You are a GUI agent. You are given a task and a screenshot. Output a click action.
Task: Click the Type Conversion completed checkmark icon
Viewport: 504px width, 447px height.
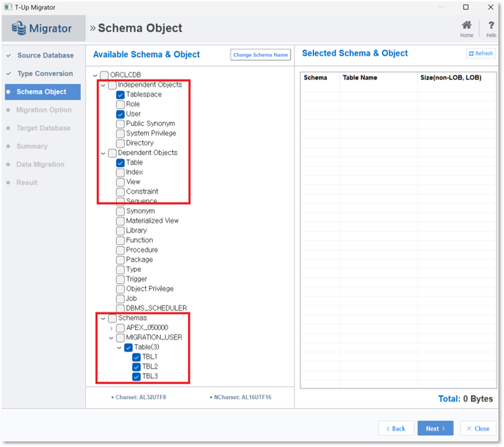pos(9,74)
